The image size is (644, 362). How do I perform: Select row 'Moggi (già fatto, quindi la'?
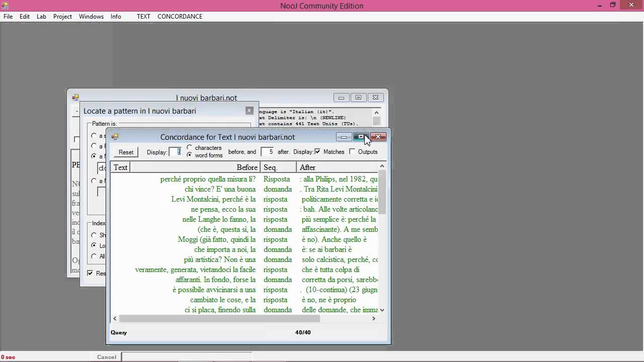pos(244,239)
